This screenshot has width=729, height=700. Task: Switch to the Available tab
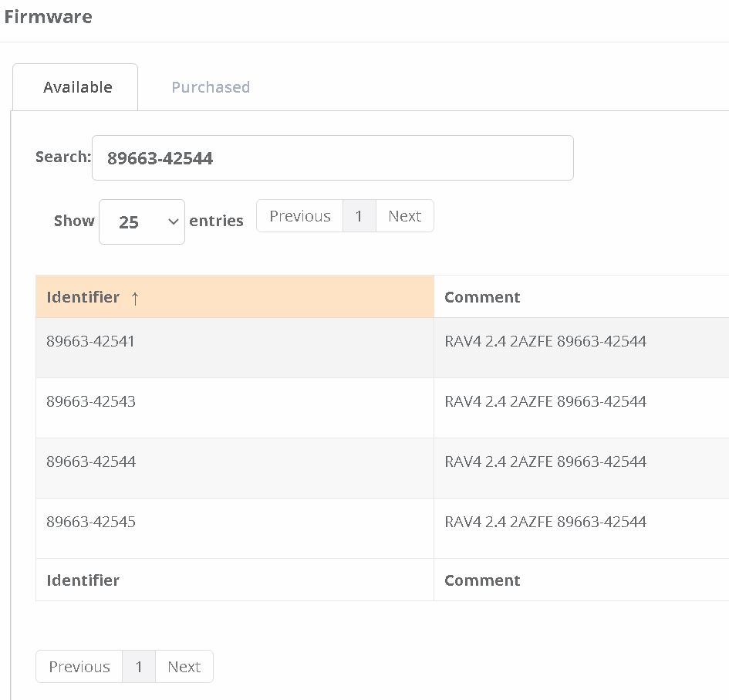77,87
